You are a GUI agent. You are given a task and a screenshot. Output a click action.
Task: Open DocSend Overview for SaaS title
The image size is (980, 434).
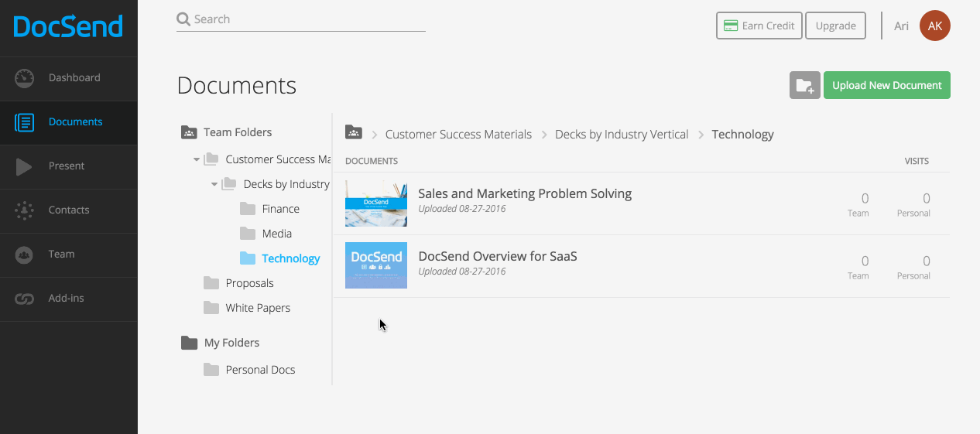498,256
